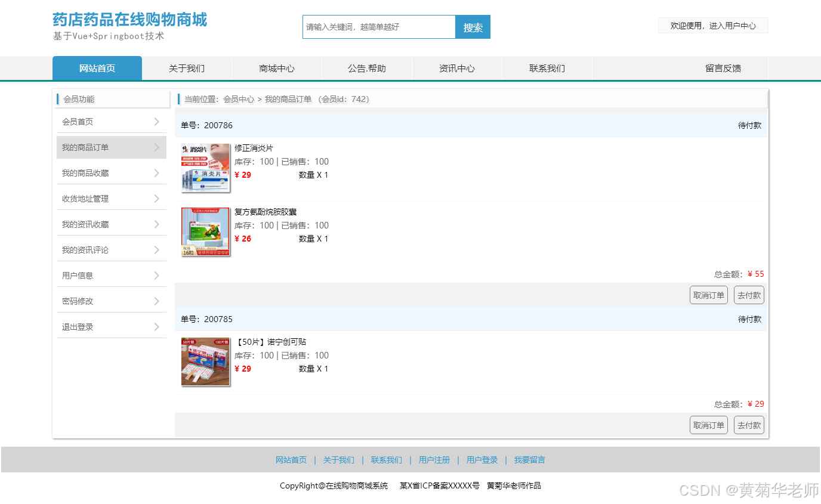821x504 pixels.
Task: Open the 联系我们 menu item
Action: tap(547, 68)
